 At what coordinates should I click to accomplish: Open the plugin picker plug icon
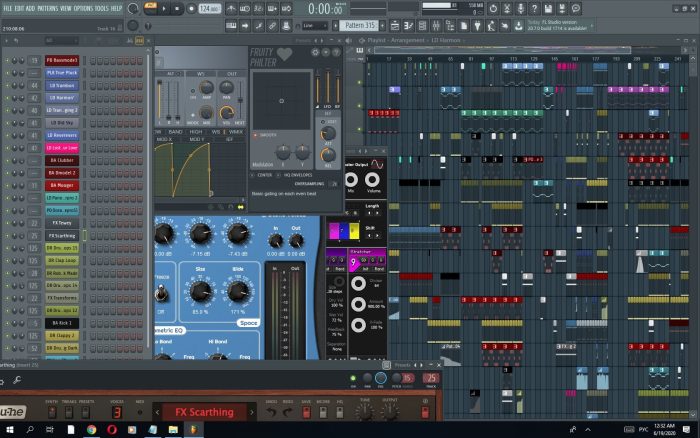click(477, 26)
